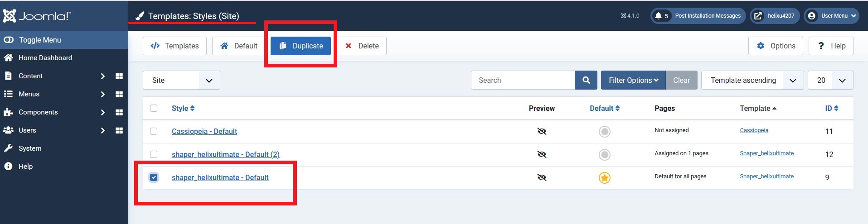Click the Users sidebar label

(x=27, y=130)
